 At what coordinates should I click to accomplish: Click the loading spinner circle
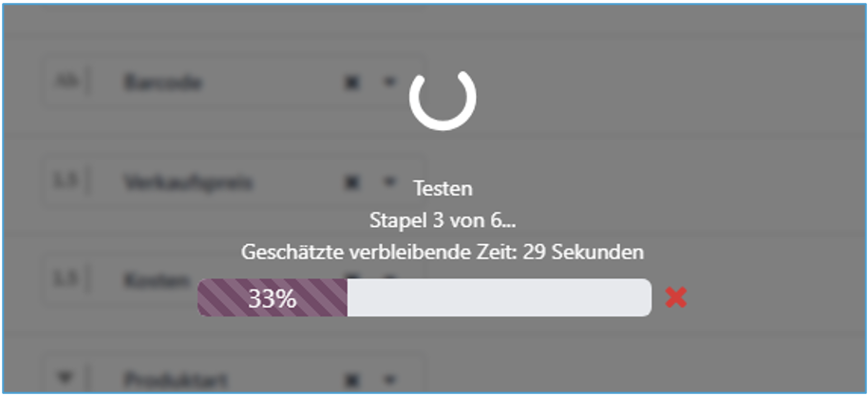[x=443, y=97]
